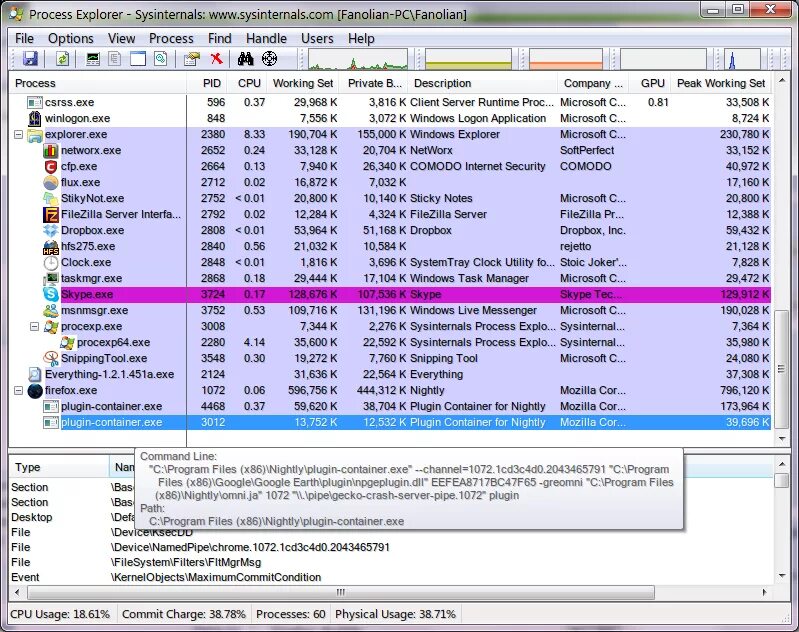Open the Users menu
Screen dimensions: 799x632
point(317,38)
